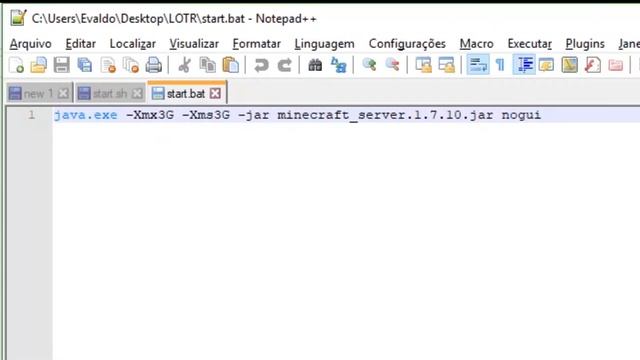Toggle indent guide toolbar button
This screenshot has height=360, width=640.
(524, 65)
